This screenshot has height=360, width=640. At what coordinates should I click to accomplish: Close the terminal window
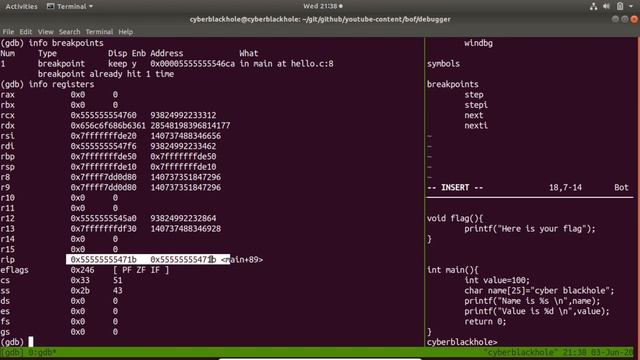[634, 19]
